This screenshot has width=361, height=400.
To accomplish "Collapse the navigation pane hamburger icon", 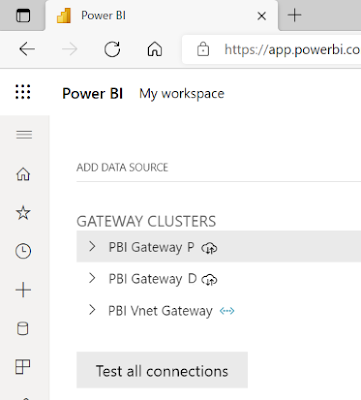I will [x=24, y=135].
